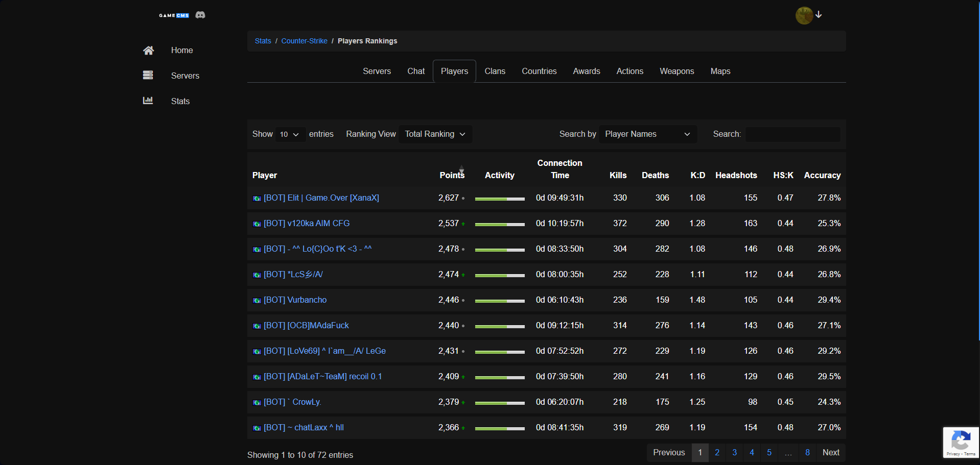The height and width of the screenshot is (465, 980).
Task: Open the Ranking View Total Ranking dropdown
Action: [435, 134]
